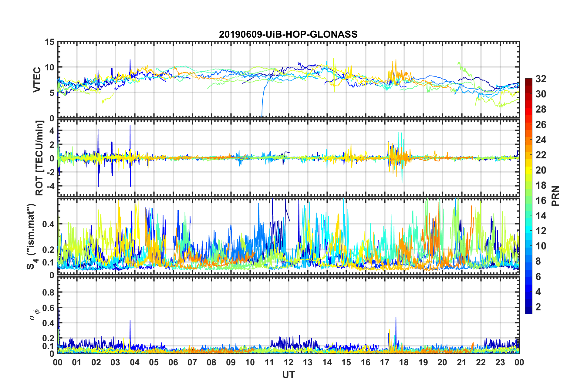Click the 12 hour tick on the UT axis
This screenshot has height=392, width=577.
tap(288, 363)
